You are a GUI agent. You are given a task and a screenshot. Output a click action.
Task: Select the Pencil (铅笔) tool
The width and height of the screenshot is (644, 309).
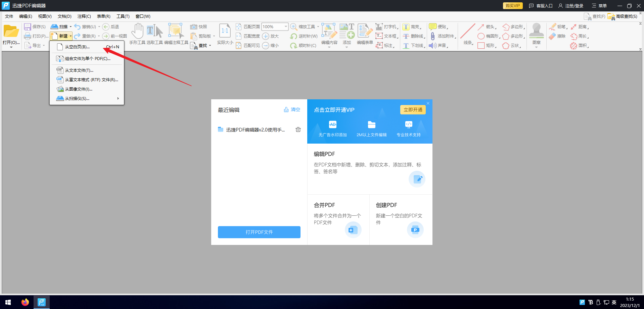coord(553,27)
